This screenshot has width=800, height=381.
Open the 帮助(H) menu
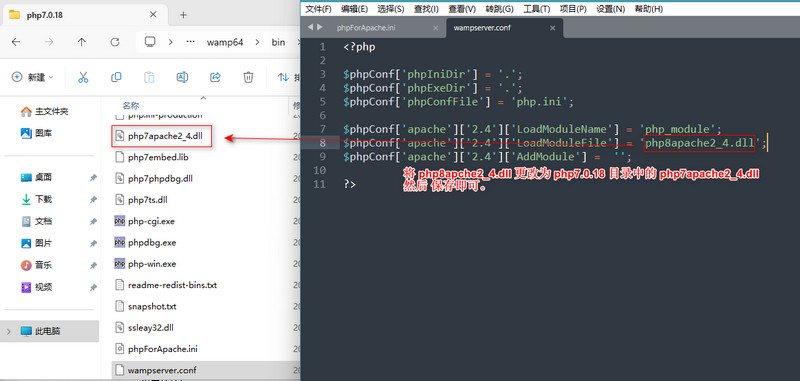(x=648, y=9)
